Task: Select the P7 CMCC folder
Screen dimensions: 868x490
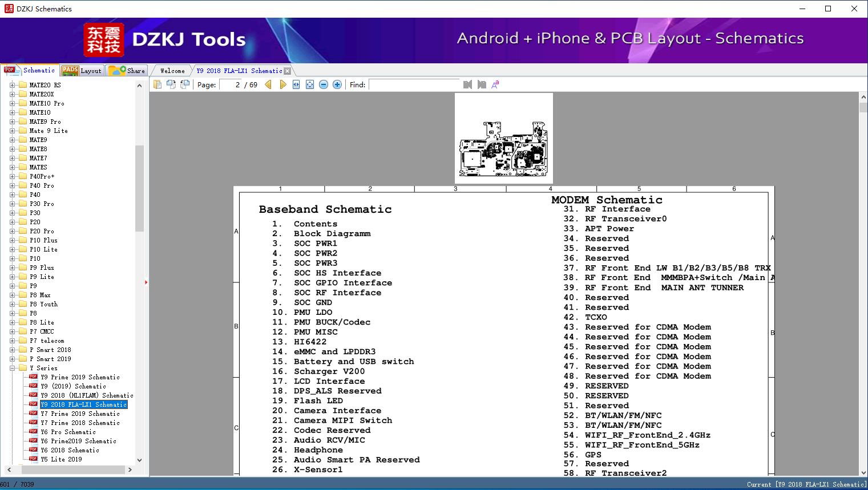Action: pyautogui.click(x=42, y=331)
